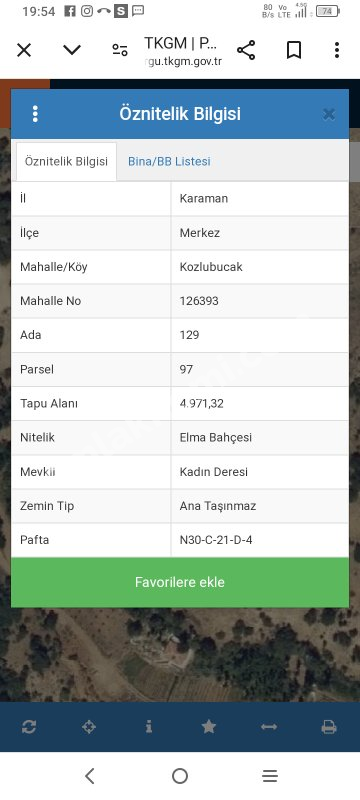Tap the locate crosshair icon in toolbar

89,727
